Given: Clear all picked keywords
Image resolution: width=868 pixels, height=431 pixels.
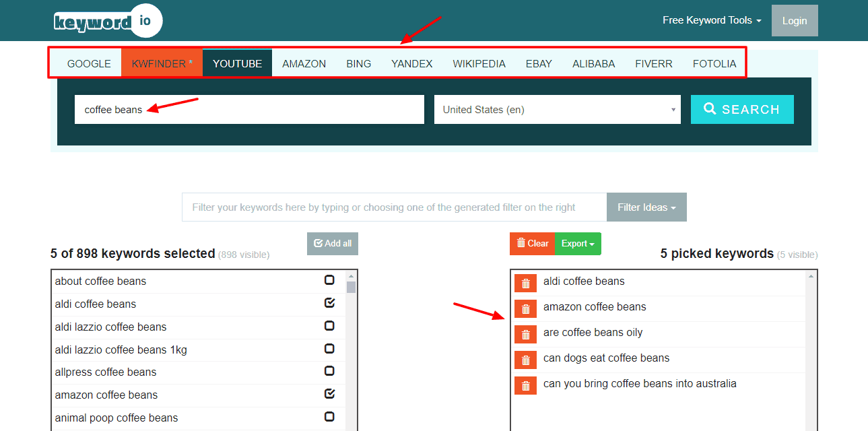Looking at the screenshot, I should point(532,244).
